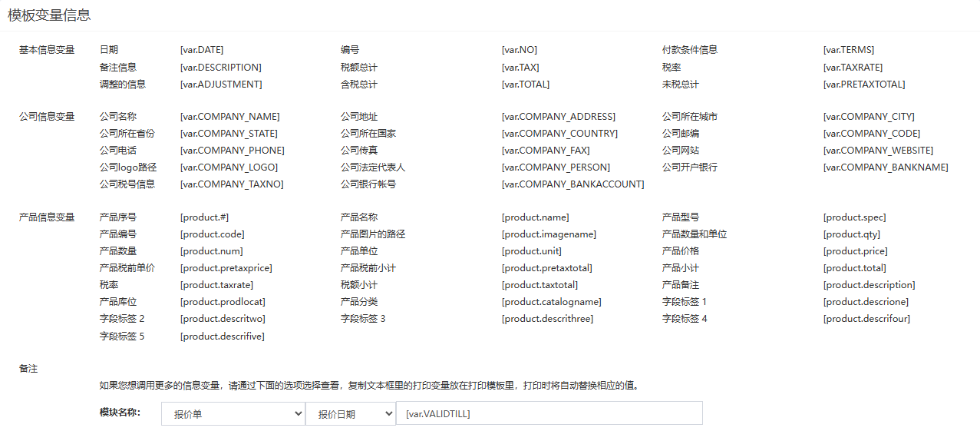Click the 产品信息变量 section label

[47, 217]
